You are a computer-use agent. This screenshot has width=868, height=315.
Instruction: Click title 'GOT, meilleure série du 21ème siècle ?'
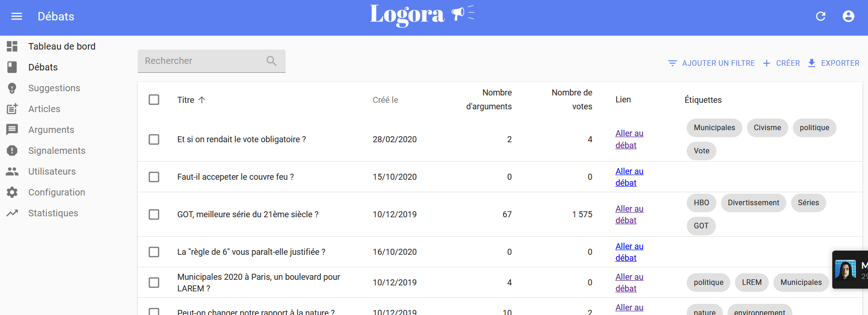248,214
